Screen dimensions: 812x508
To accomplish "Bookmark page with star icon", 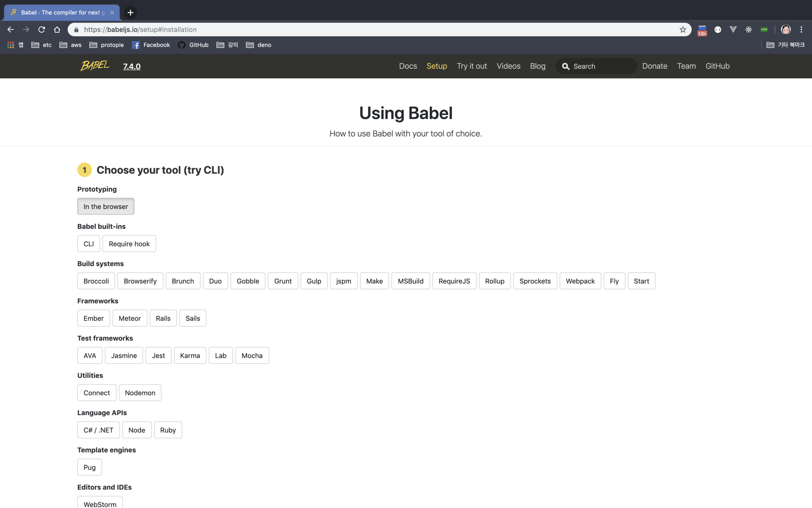I will (683, 29).
